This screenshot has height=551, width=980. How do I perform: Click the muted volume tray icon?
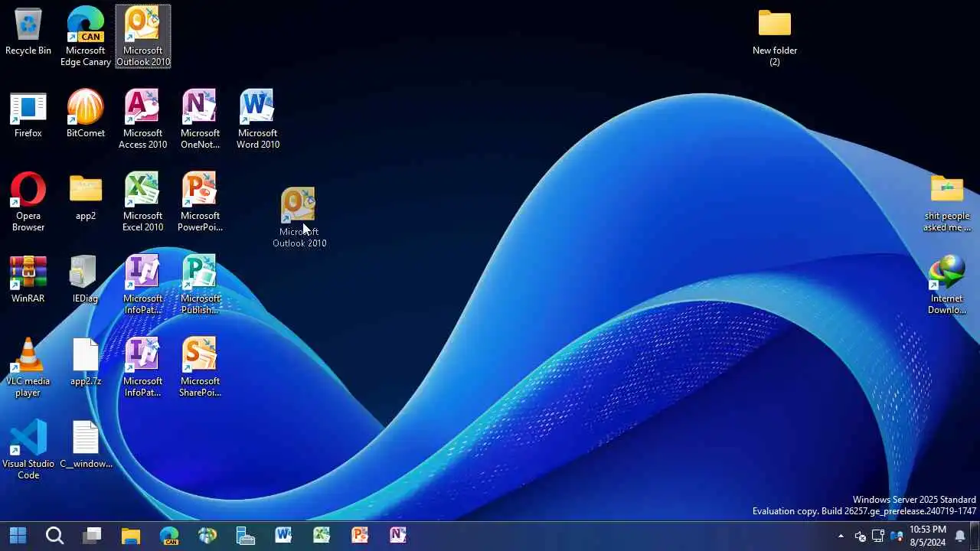(860, 536)
